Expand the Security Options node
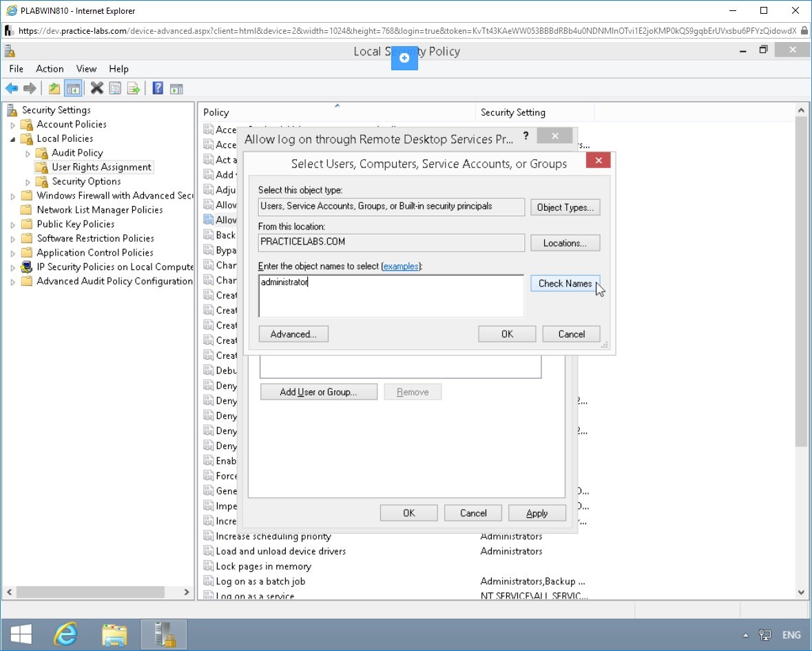The height and width of the screenshot is (651, 812). tap(28, 182)
